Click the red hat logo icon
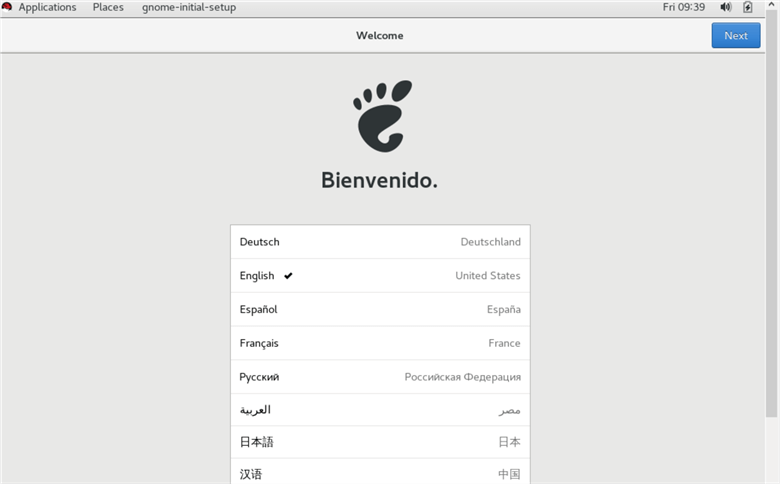 pos(7,6)
